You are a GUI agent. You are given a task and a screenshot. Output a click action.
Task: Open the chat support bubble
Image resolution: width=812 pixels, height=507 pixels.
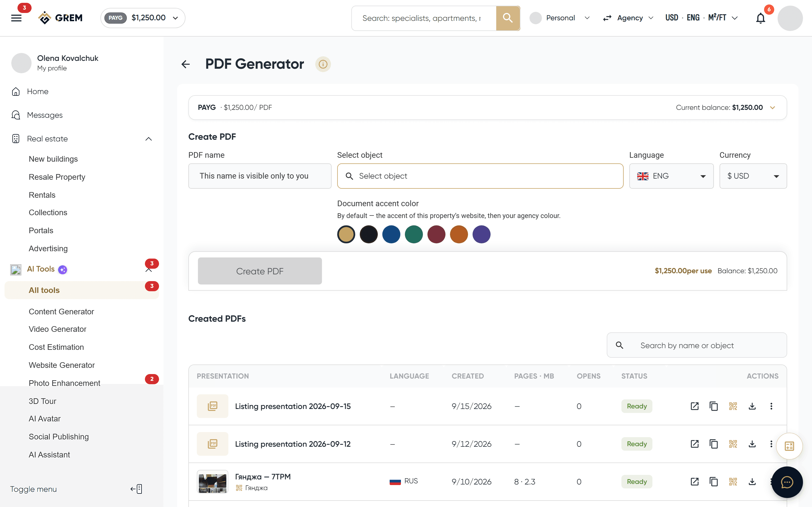coord(787,482)
